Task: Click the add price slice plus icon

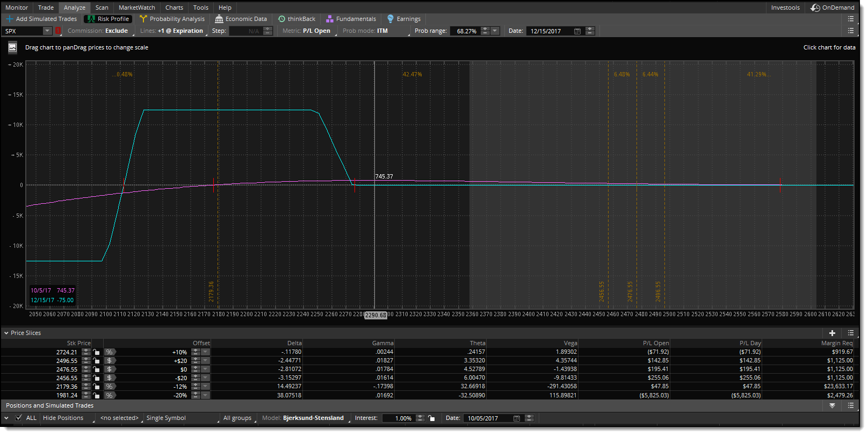Action: [832, 333]
